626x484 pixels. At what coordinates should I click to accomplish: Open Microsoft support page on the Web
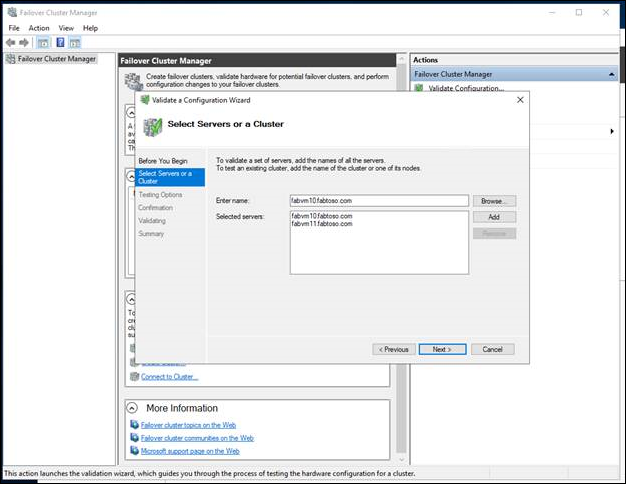[190, 451]
